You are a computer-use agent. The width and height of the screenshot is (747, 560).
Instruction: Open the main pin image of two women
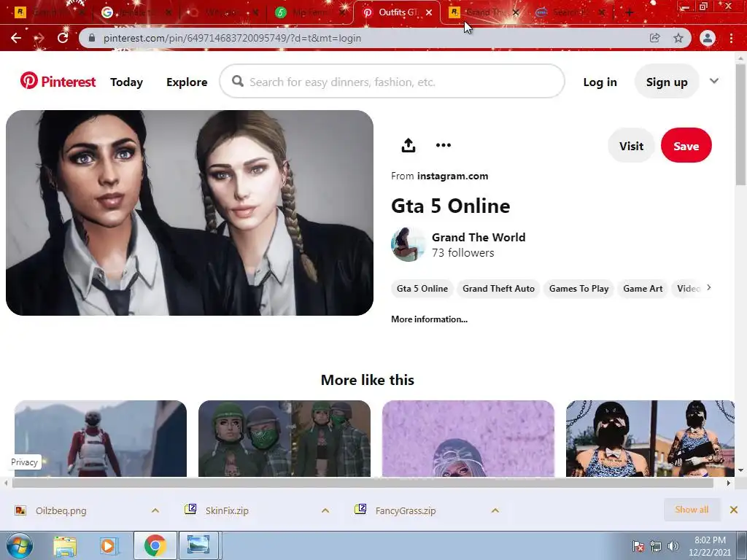coord(190,213)
